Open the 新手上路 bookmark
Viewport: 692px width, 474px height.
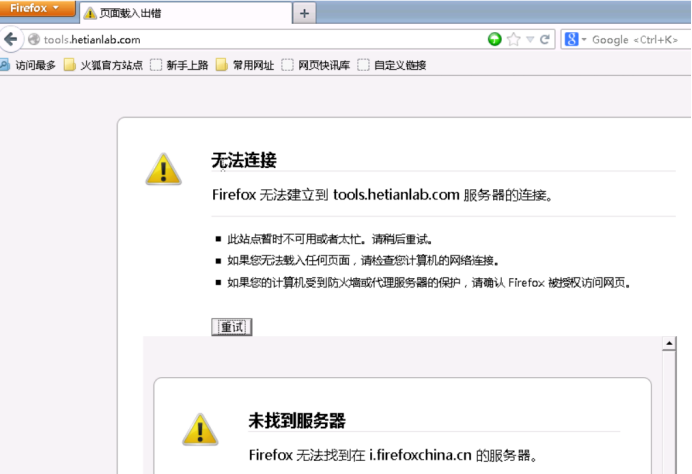pyautogui.click(x=179, y=65)
